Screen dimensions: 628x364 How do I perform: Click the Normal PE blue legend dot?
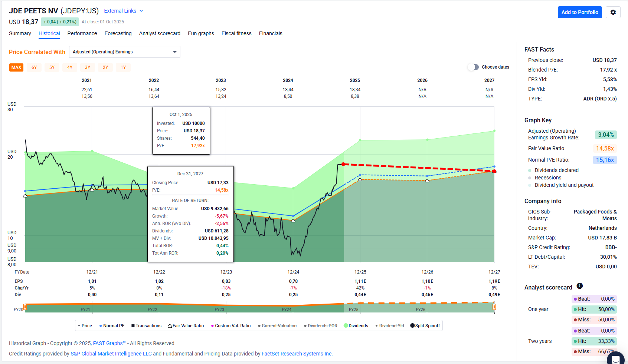coord(101,326)
